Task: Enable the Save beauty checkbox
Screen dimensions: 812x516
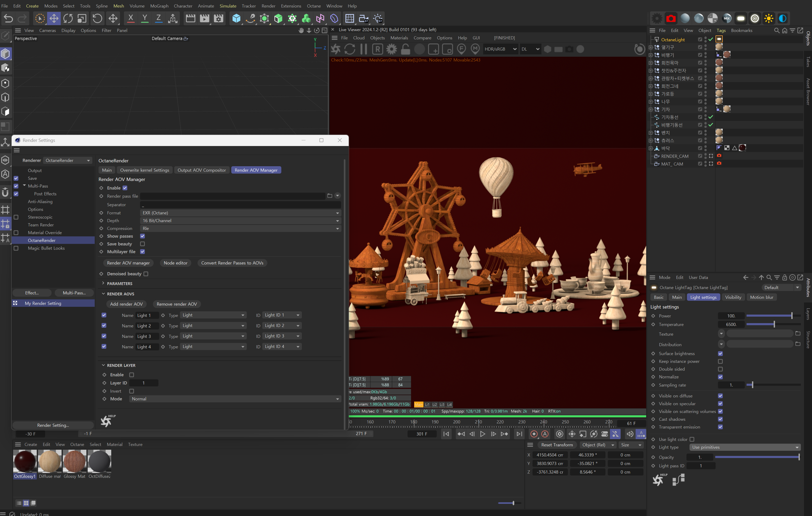Action: (x=142, y=244)
